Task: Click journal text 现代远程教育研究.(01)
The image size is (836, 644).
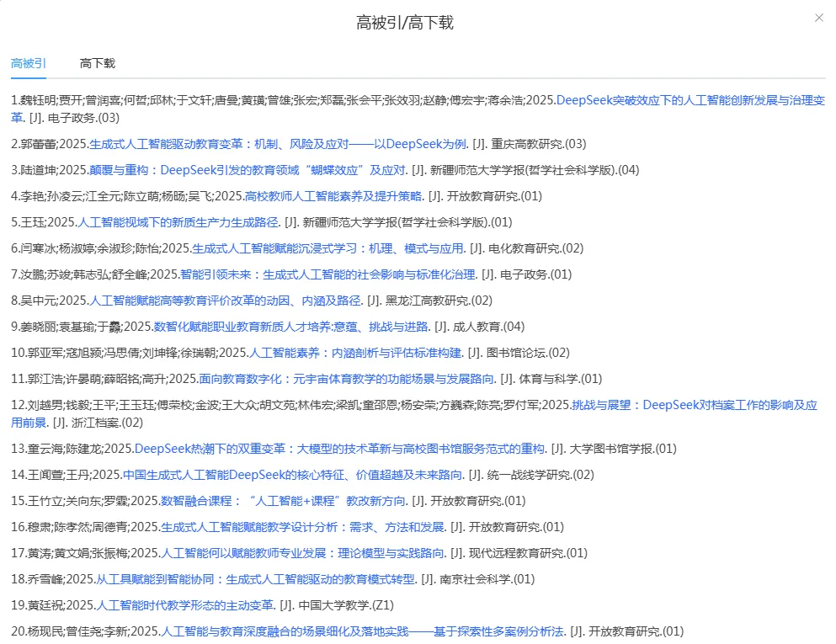Action: [x=528, y=553]
